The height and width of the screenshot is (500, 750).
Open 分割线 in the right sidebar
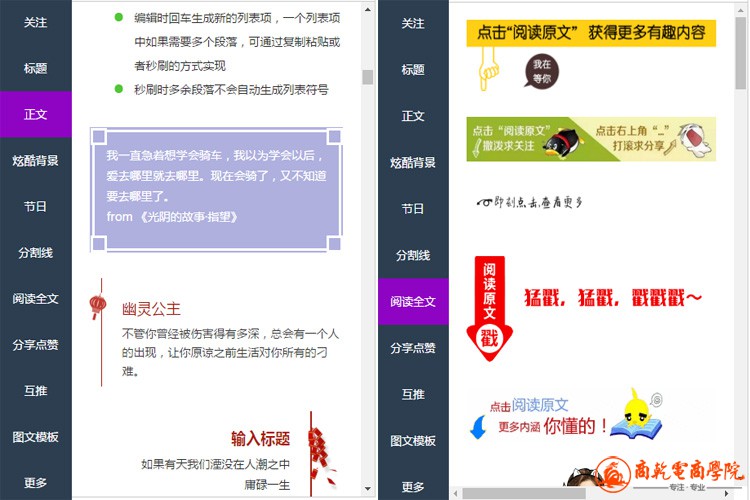[413, 254]
